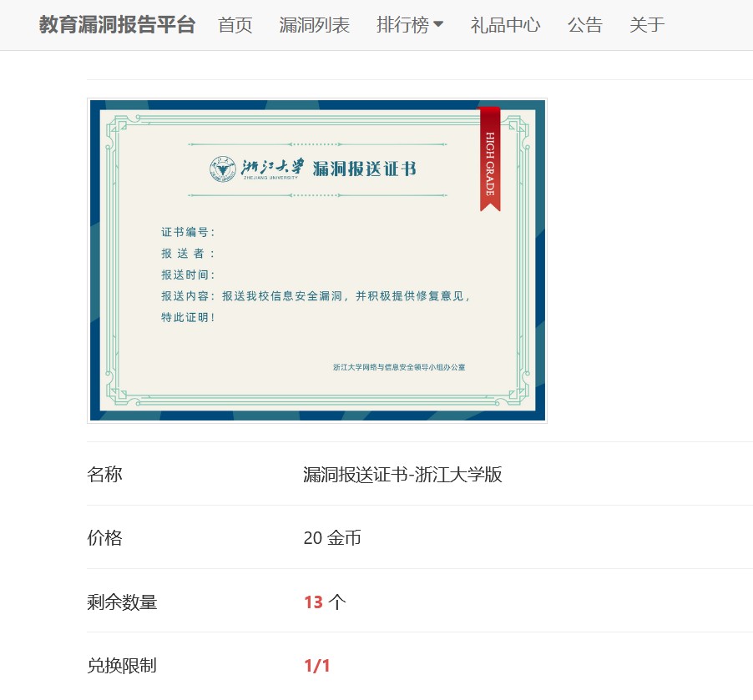This screenshot has height=700, width=753.
Task: Go to the 首页 home page
Action: (x=235, y=25)
